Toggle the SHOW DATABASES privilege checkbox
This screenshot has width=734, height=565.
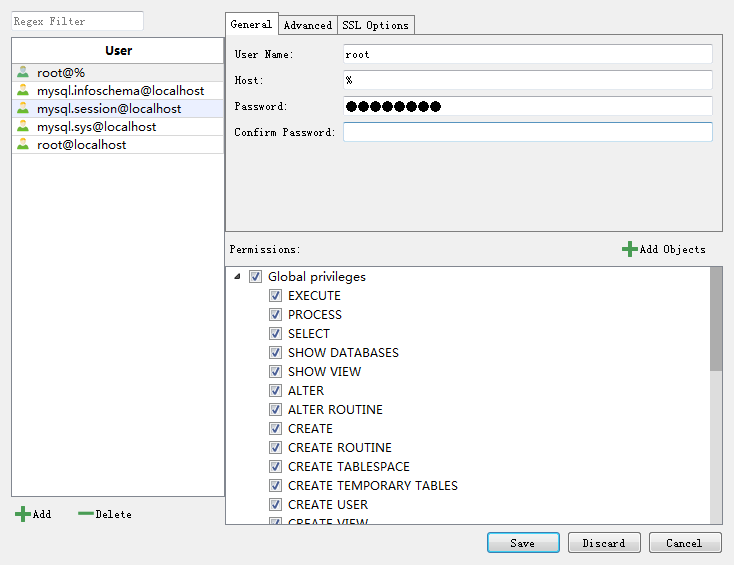click(276, 353)
